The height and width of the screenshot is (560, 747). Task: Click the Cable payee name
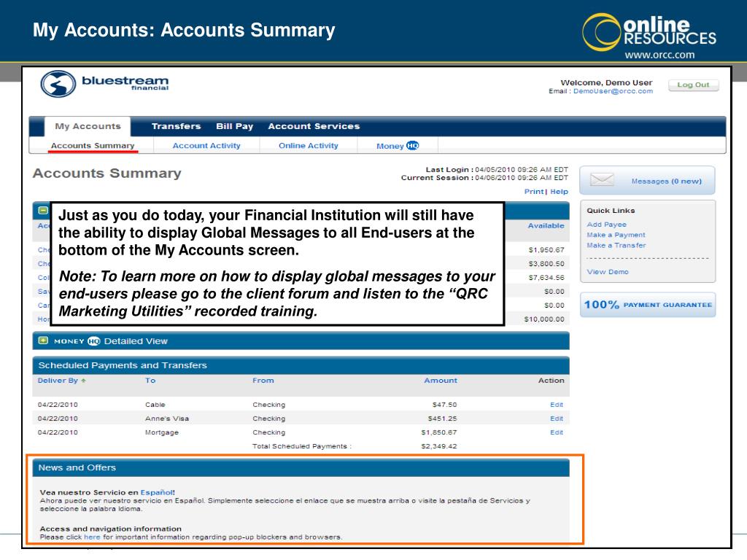(x=155, y=405)
